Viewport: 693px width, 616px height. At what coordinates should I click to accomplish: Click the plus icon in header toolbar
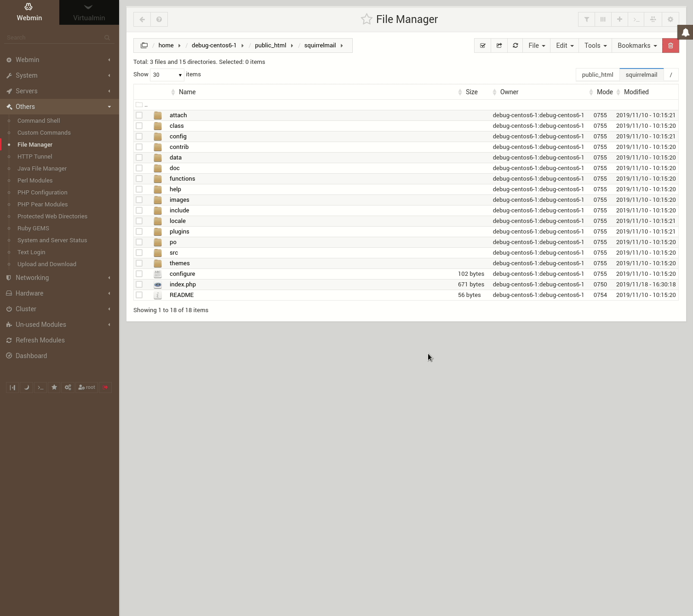tap(619, 19)
